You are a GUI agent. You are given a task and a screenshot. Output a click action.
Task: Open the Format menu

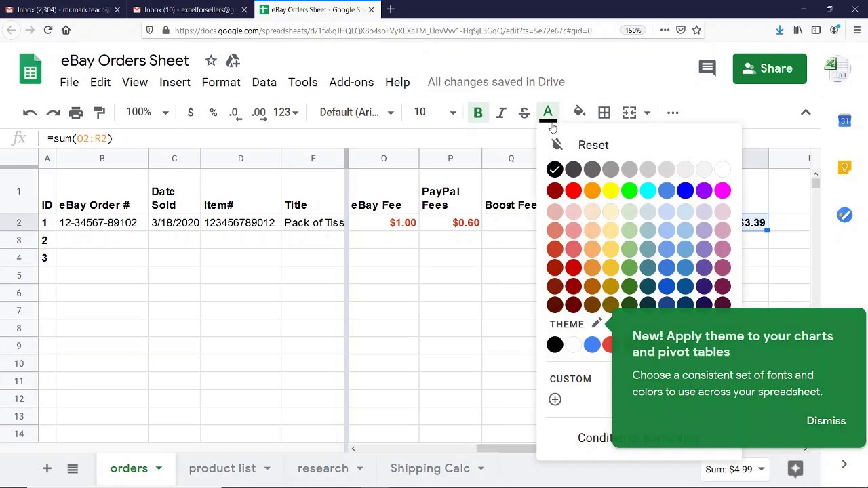point(221,82)
